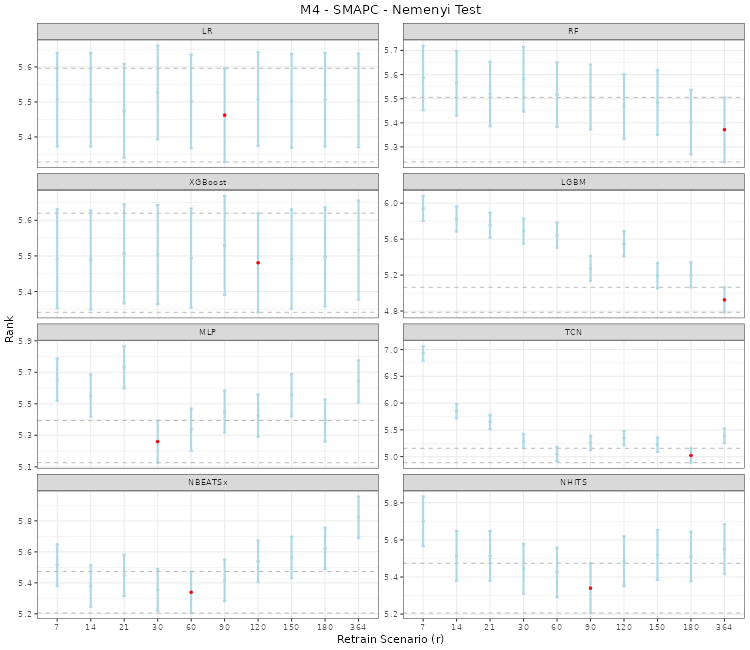
Task: Click NBEATSx error bar at retrain scenario 364
Action: (358, 517)
